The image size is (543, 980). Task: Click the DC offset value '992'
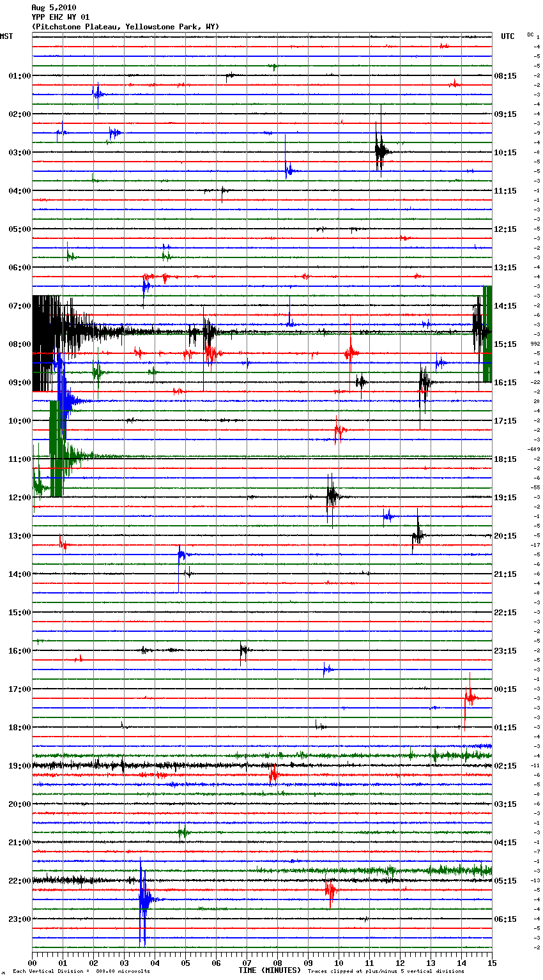[x=535, y=344]
